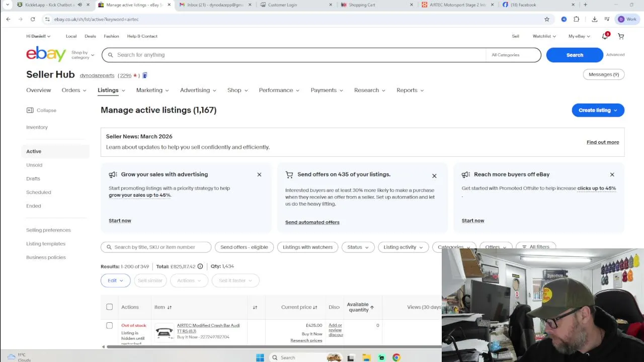Click the AIRTEC Crash Bar listing thumbnail
The width and height of the screenshot is (644, 362).
point(164,332)
